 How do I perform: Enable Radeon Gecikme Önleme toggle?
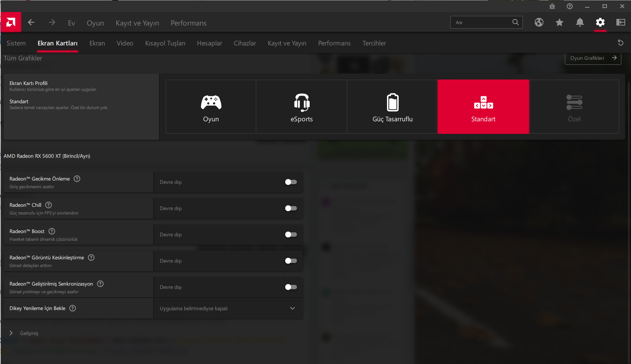pyautogui.click(x=291, y=182)
